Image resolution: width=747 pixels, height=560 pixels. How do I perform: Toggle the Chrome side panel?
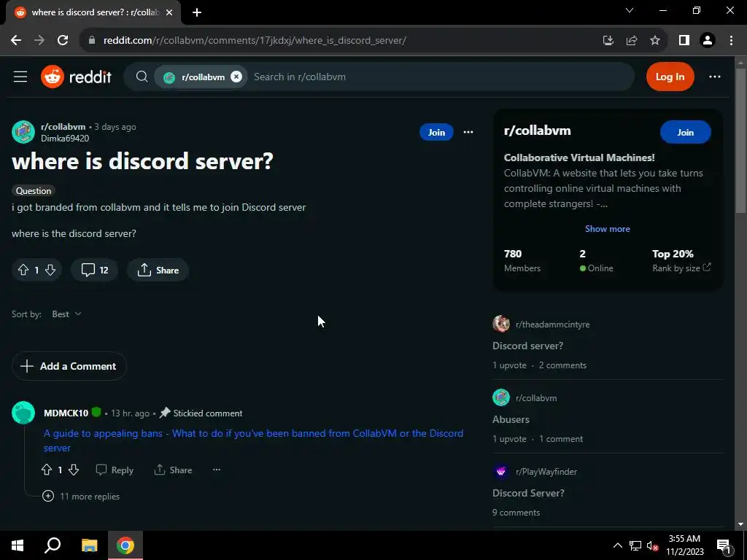(684, 41)
